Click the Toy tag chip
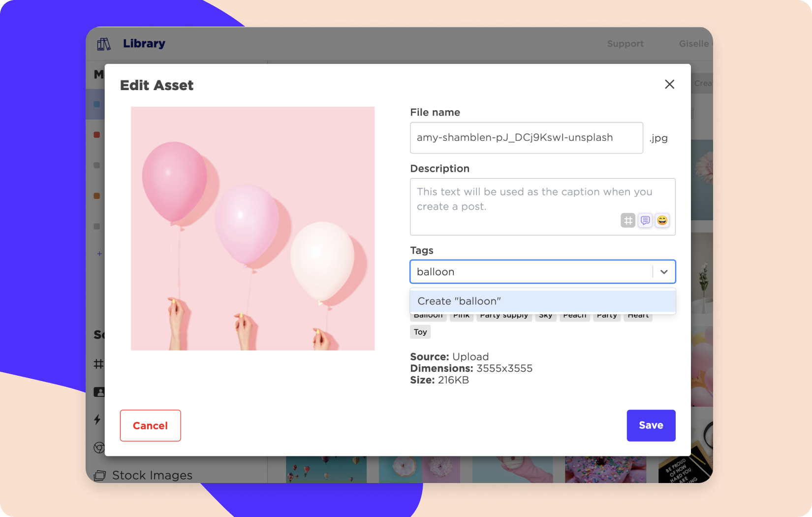 (x=420, y=332)
